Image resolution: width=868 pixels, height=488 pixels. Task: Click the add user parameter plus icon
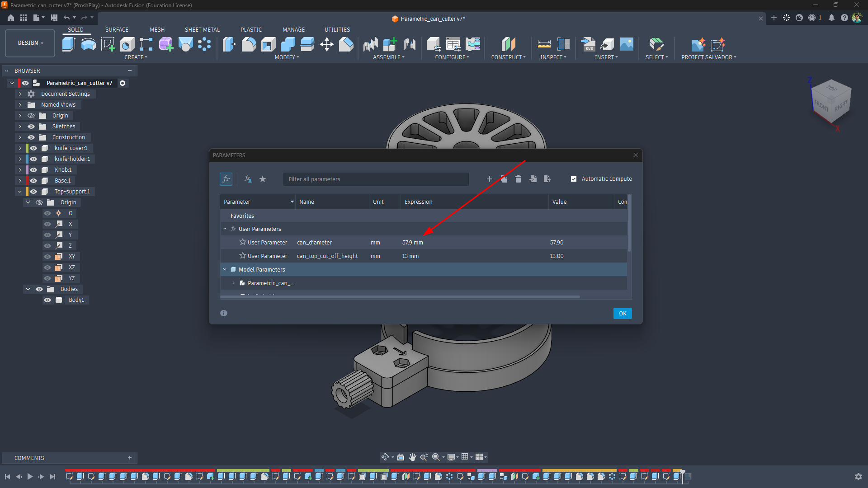pyautogui.click(x=489, y=179)
